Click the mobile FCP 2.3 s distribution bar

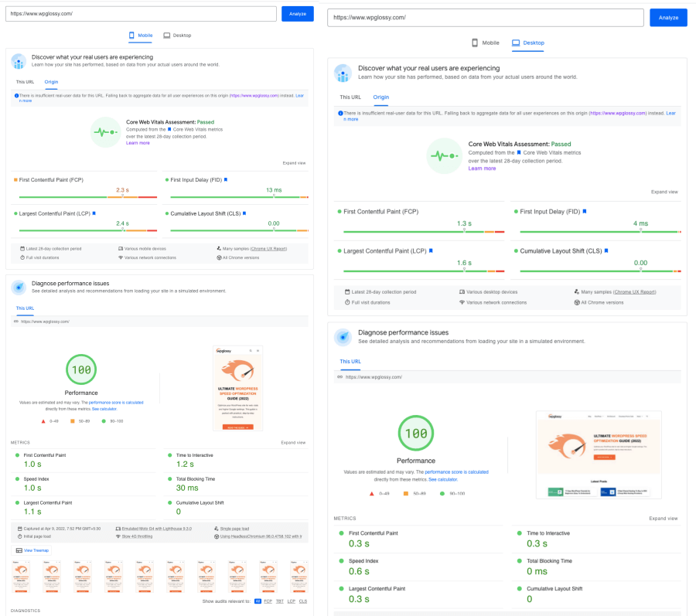point(88,197)
